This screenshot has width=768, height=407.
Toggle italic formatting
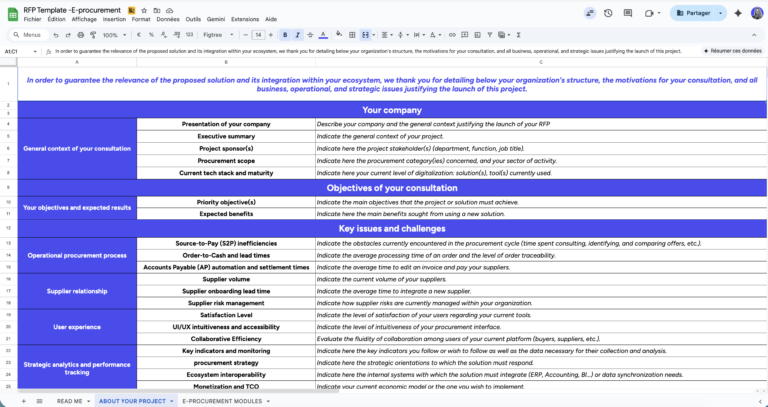click(x=298, y=34)
